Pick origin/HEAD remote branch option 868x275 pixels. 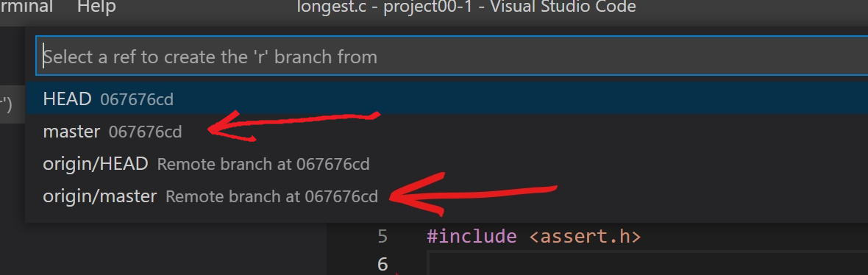point(447,164)
